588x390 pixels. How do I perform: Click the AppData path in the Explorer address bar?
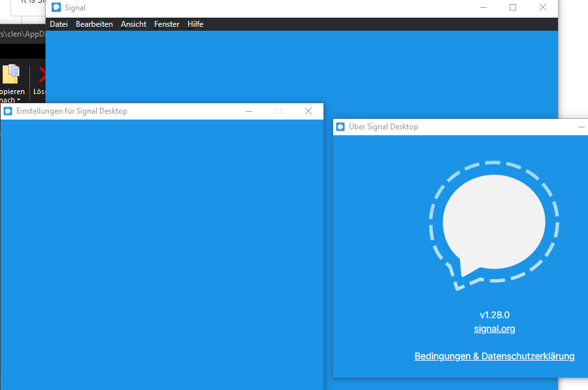(22, 35)
